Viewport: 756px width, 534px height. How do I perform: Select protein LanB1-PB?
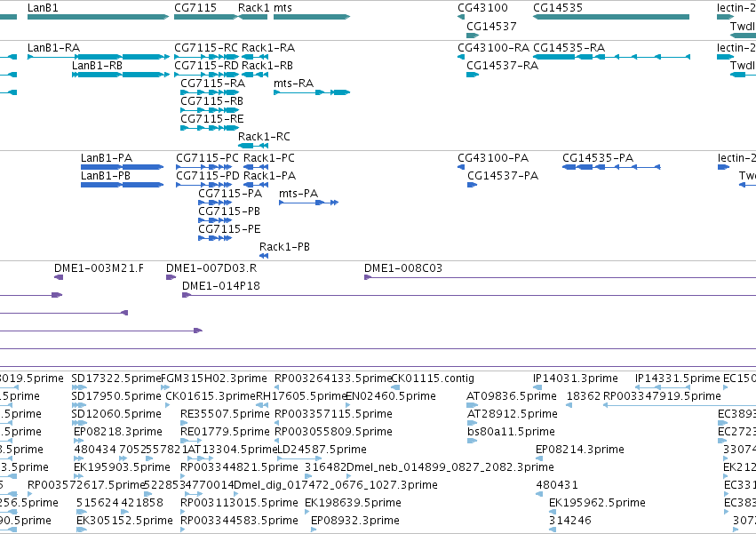pos(122,185)
